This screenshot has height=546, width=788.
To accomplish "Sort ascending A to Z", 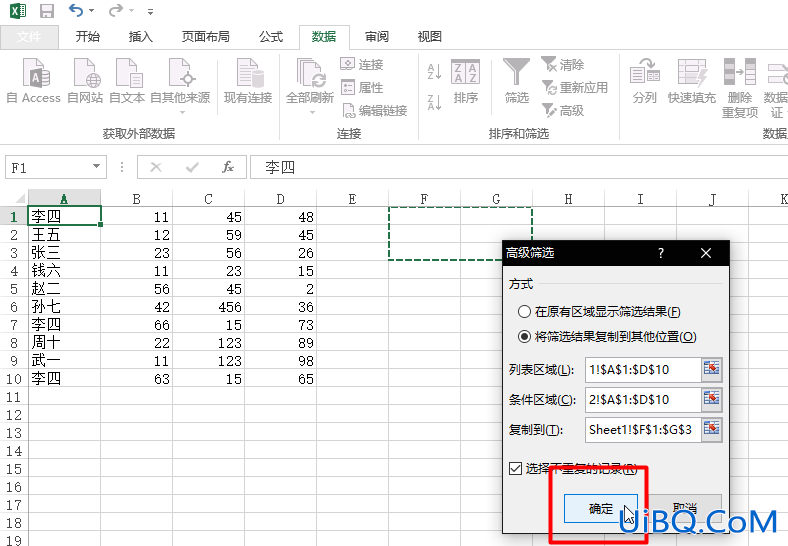I will point(434,71).
